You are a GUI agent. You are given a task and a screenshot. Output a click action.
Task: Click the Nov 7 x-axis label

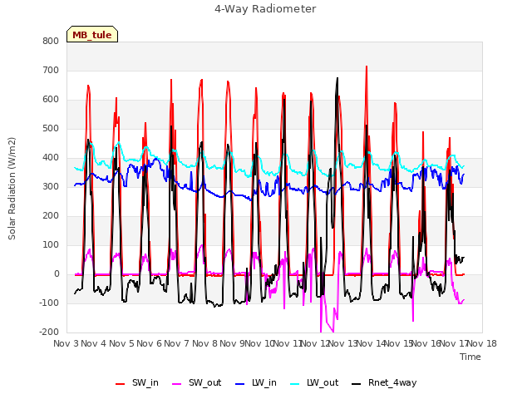point(176,343)
